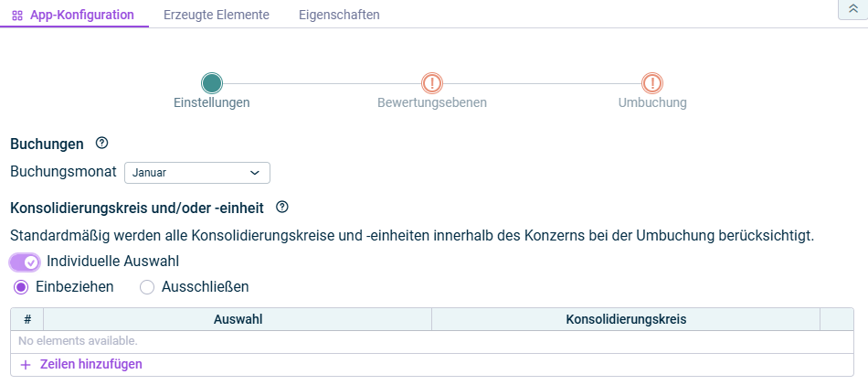The image size is (868, 385).
Task: Disable the Individuelle Auswahl toggle
Action: [x=25, y=262]
